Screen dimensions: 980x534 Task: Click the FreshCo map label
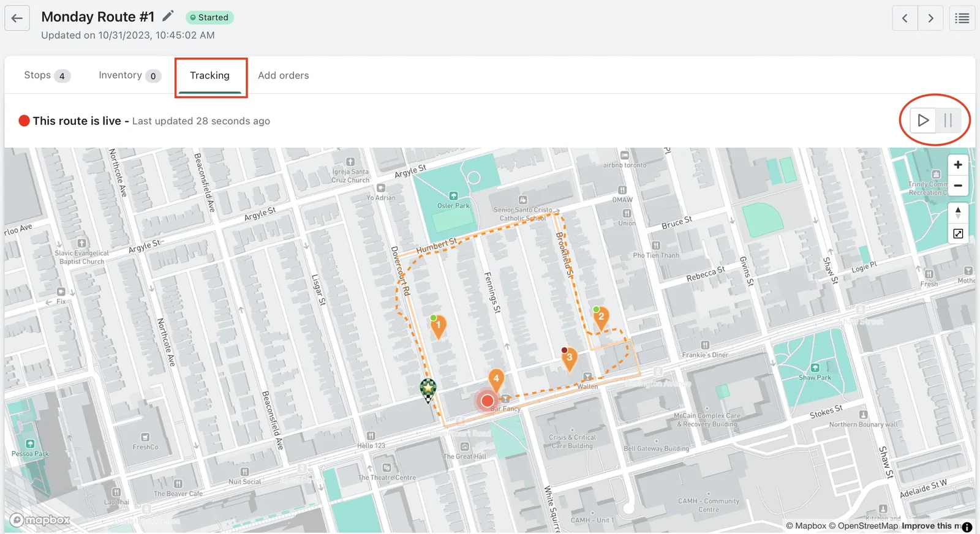145,447
